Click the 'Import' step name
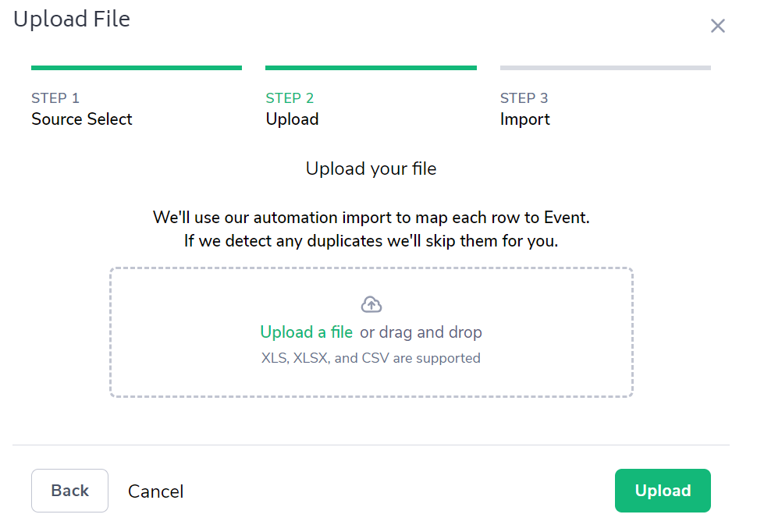757x532 pixels. 524,119
